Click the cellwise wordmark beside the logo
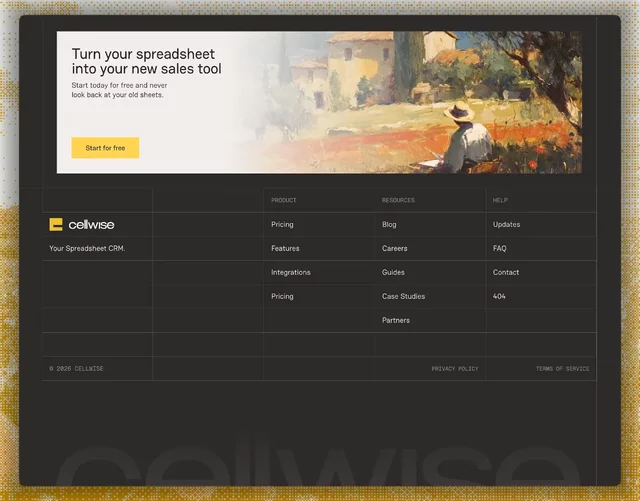The height and width of the screenshot is (501, 640). 91,225
